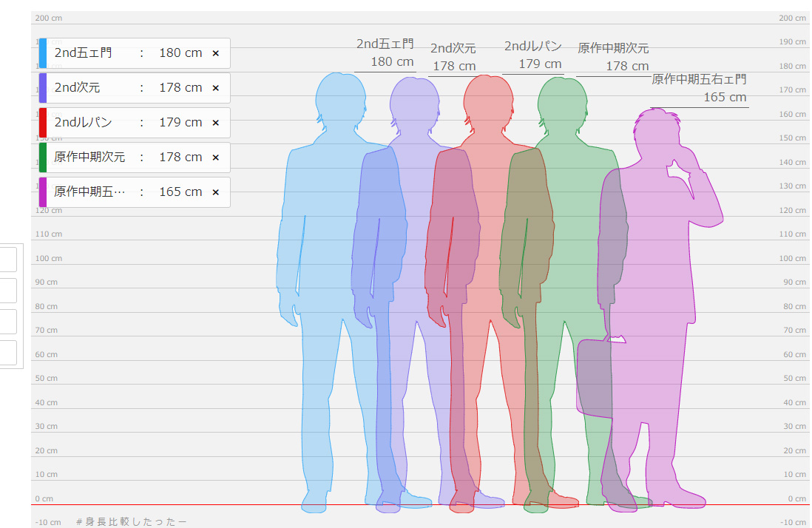
Task: Remove the 2nd次元 entry with its × button
Action: point(215,87)
